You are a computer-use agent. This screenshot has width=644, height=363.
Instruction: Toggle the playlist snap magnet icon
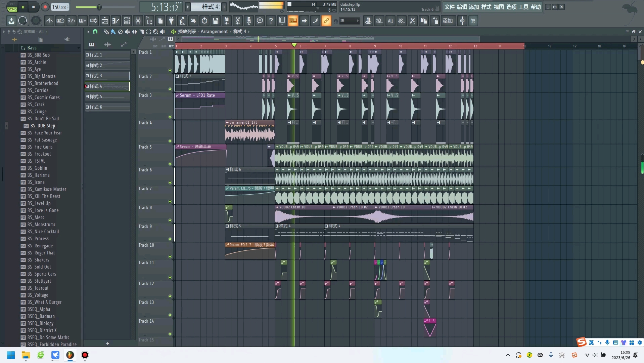(95, 32)
